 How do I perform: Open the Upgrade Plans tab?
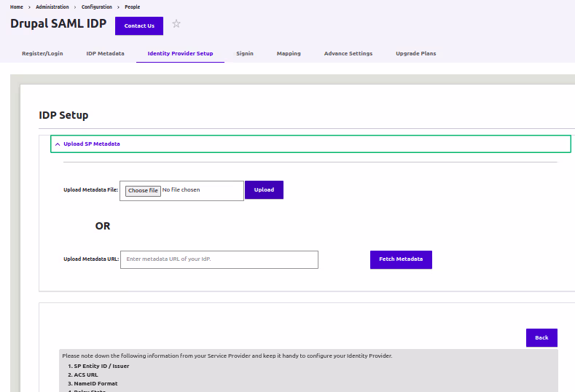click(x=416, y=53)
